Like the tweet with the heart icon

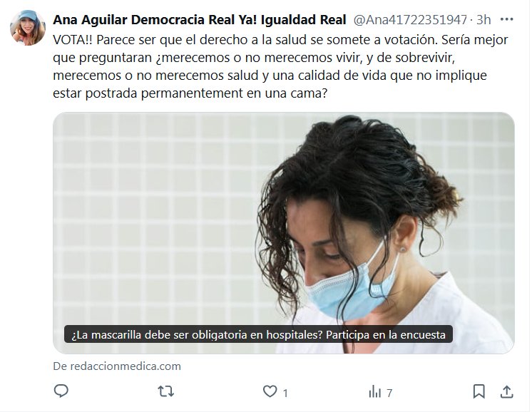[x=270, y=391]
